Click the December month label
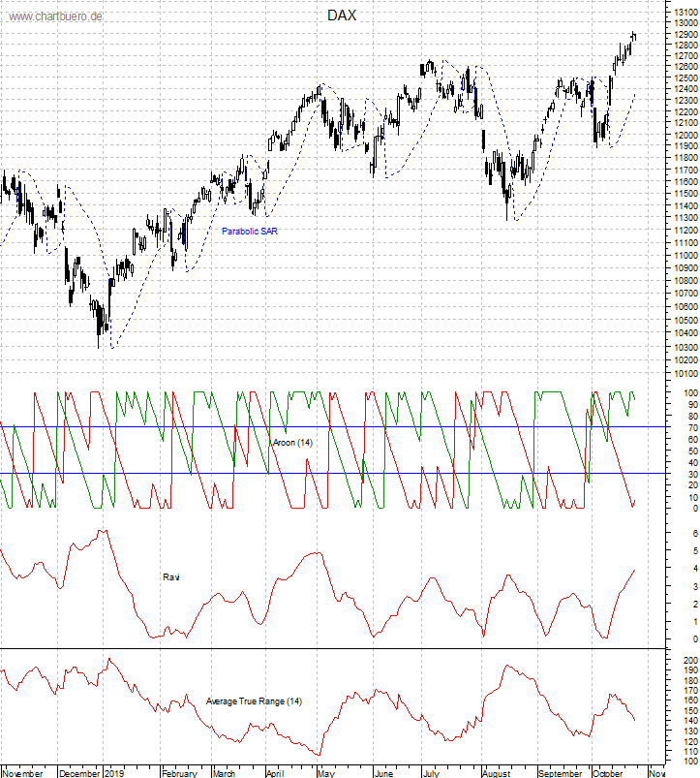Screen dimensions: 700x778 point(79,773)
